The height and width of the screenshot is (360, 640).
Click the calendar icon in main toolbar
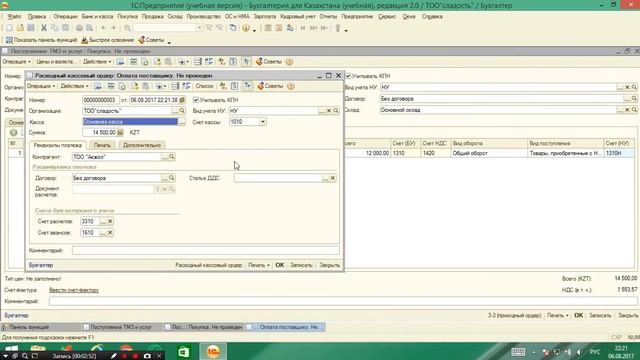279,28
